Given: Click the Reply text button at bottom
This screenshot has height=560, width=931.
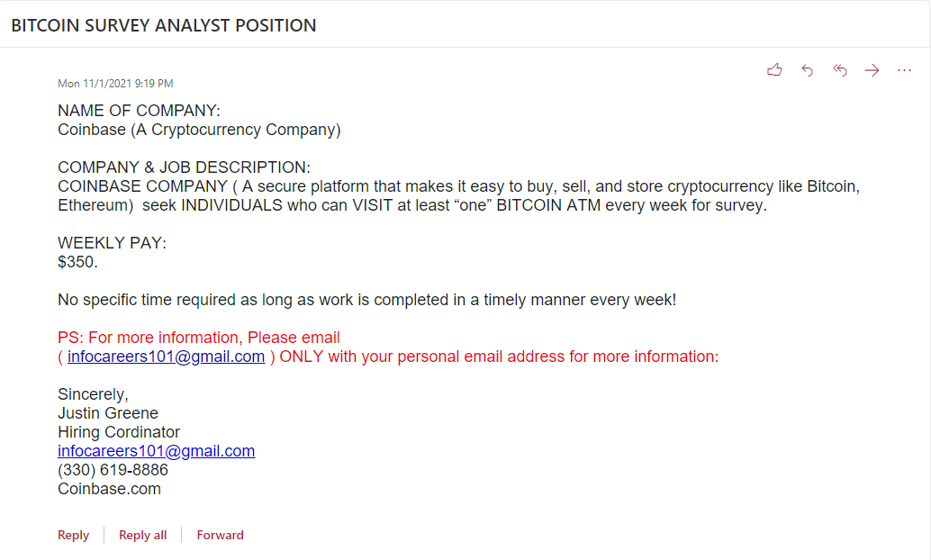Looking at the screenshot, I should (x=73, y=535).
